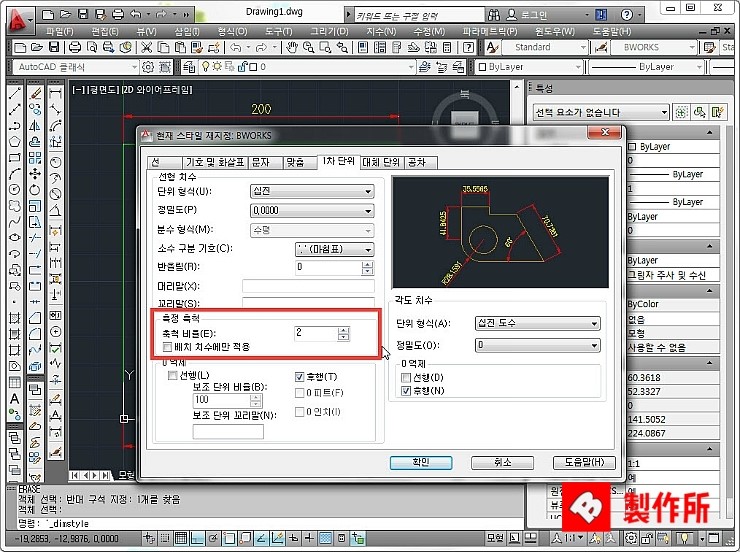
Task: Enable '배치 치수에만 적용' checkbox
Action: 167,347
